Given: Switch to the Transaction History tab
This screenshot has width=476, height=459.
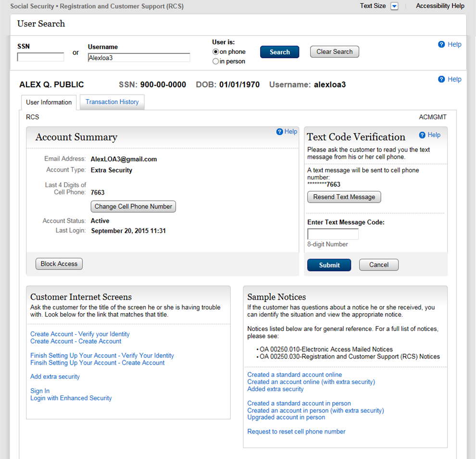Looking at the screenshot, I should pyautogui.click(x=112, y=102).
